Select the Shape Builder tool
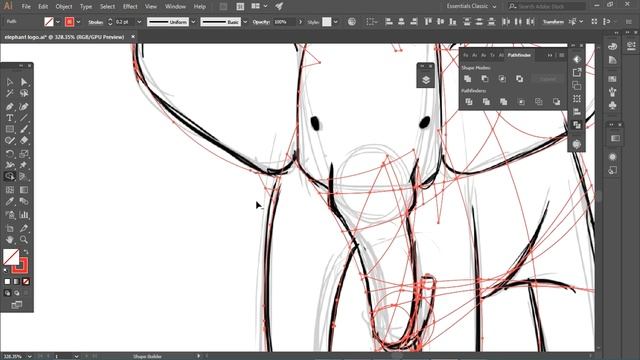Viewport: 640px width, 360px height. point(10,177)
